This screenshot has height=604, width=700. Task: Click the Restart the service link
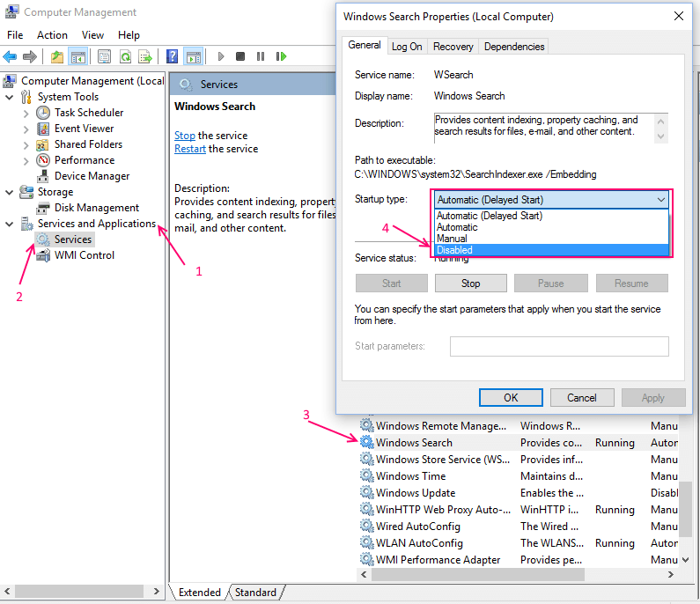coord(190,149)
